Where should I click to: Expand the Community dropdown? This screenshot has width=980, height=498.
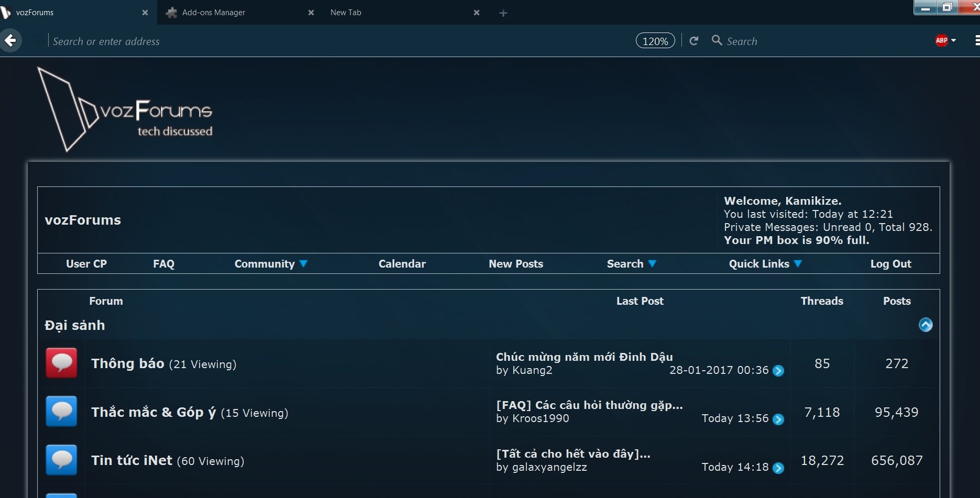coord(270,264)
